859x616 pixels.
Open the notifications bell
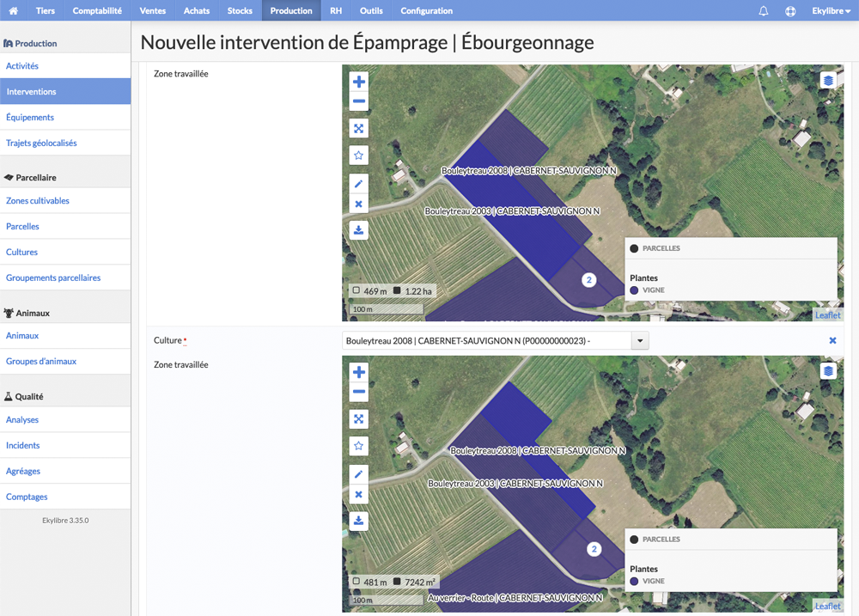[763, 11]
